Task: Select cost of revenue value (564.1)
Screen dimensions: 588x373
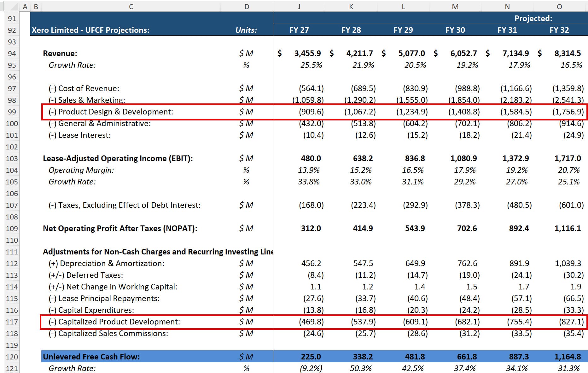Action: [311, 89]
